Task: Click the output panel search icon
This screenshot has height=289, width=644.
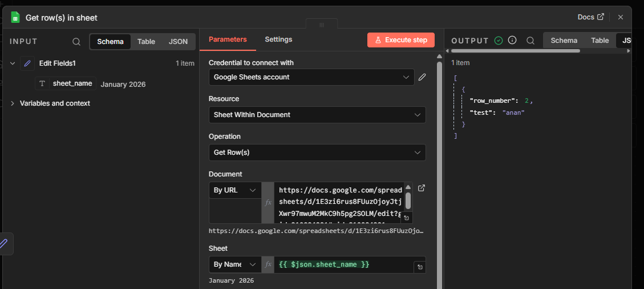Action: click(x=530, y=41)
